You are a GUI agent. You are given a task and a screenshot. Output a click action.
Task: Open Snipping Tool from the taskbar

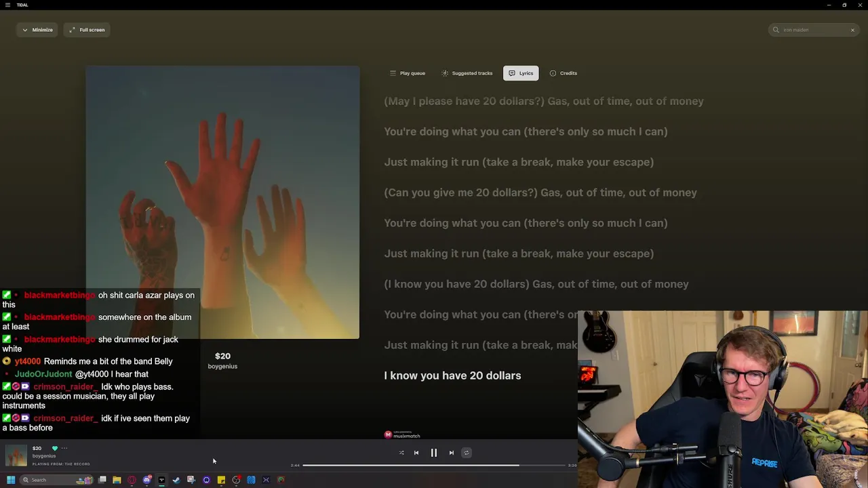191,480
